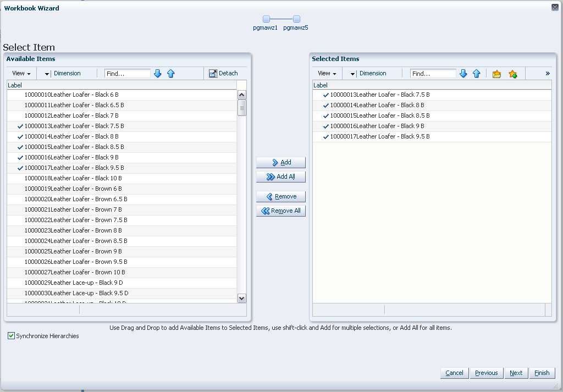
Task: Click the Previous button
Action: coord(486,373)
